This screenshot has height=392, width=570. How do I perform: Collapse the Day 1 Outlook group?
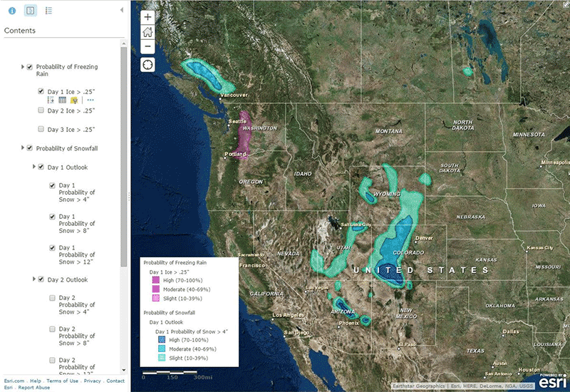(x=33, y=167)
